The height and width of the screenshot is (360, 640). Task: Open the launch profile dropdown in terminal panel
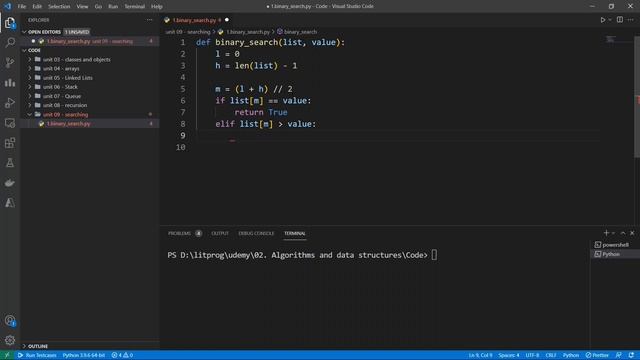[x=613, y=233]
